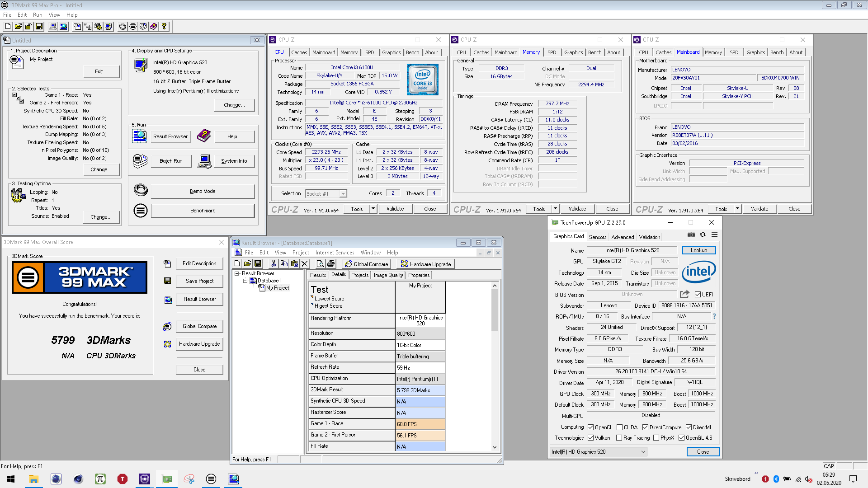Viewport: 868px width, 488px height.
Task: Click Copy icon in Result Browser toolbar
Action: click(x=284, y=264)
